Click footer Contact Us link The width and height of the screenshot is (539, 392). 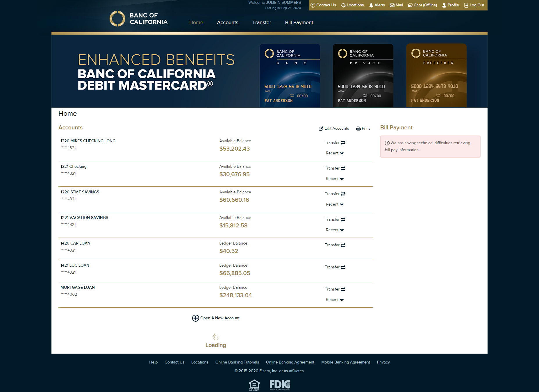(174, 362)
